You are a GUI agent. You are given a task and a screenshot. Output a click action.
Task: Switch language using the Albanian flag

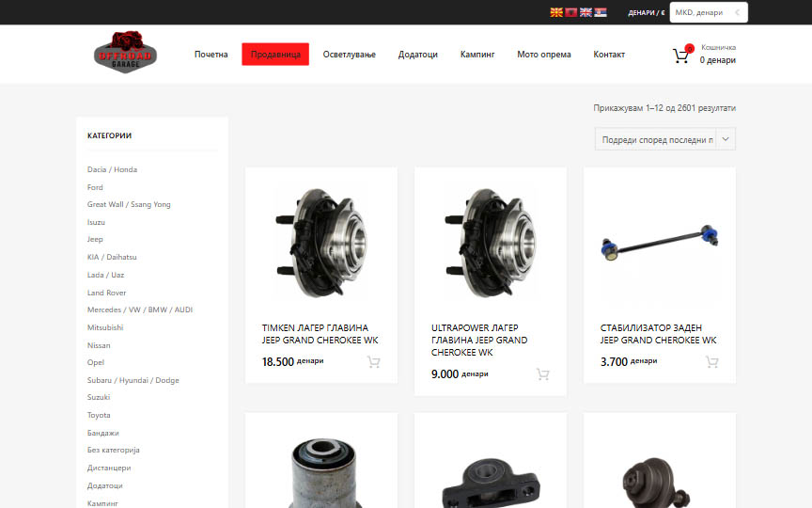(570, 12)
